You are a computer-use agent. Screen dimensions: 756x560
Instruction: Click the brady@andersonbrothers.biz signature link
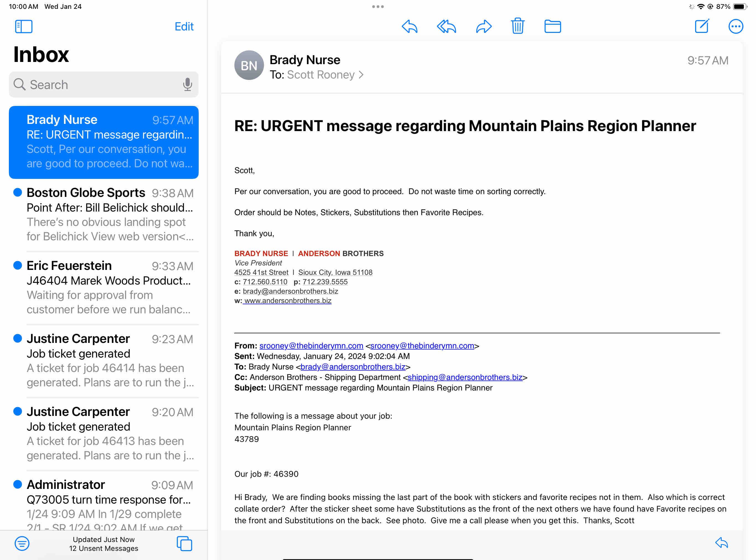[290, 291]
